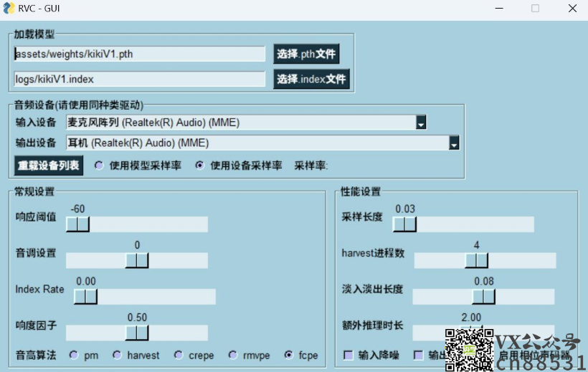
Task: Click the 响应阈值 slider handle
Action: pyautogui.click(x=77, y=224)
